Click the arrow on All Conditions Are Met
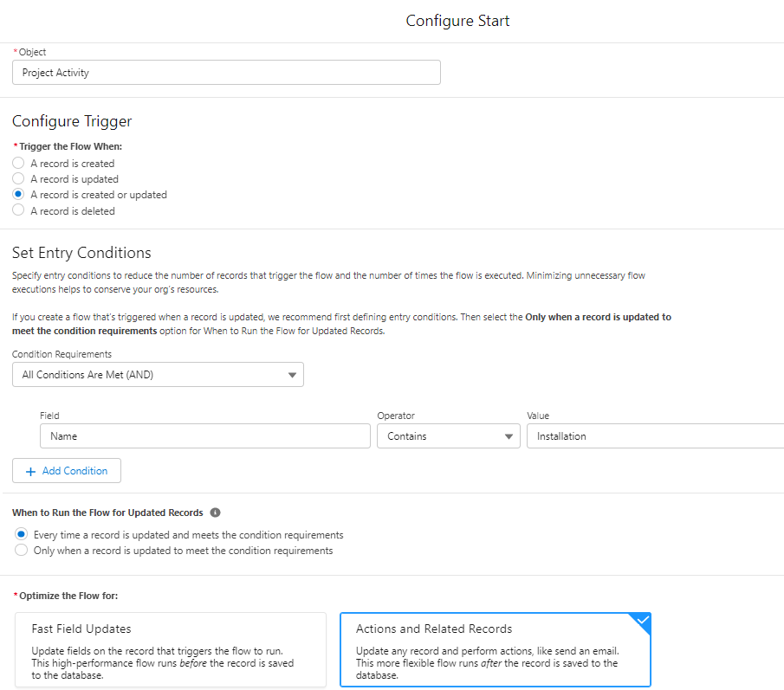The image size is (784, 690). (292, 375)
